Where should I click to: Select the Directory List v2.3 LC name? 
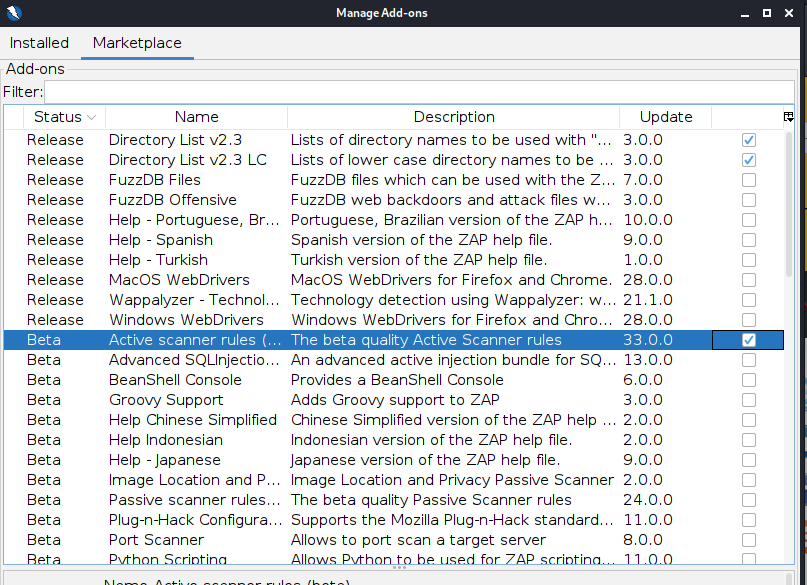tap(187, 160)
